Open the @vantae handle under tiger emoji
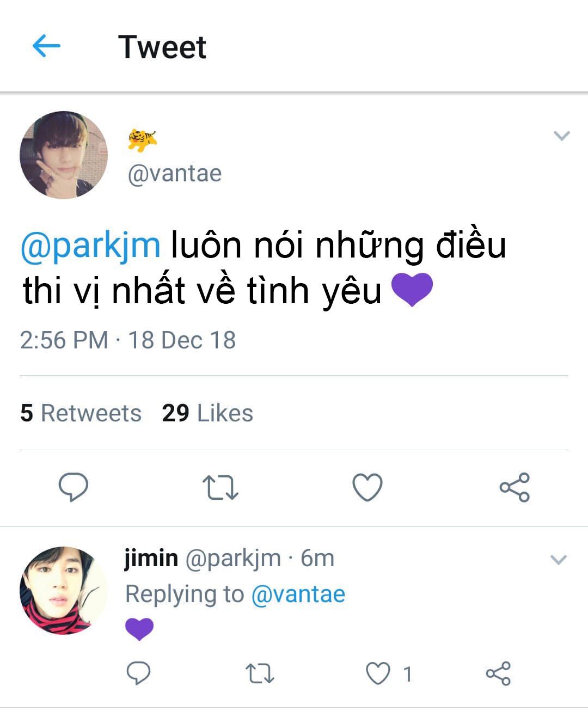 (174, 174)
